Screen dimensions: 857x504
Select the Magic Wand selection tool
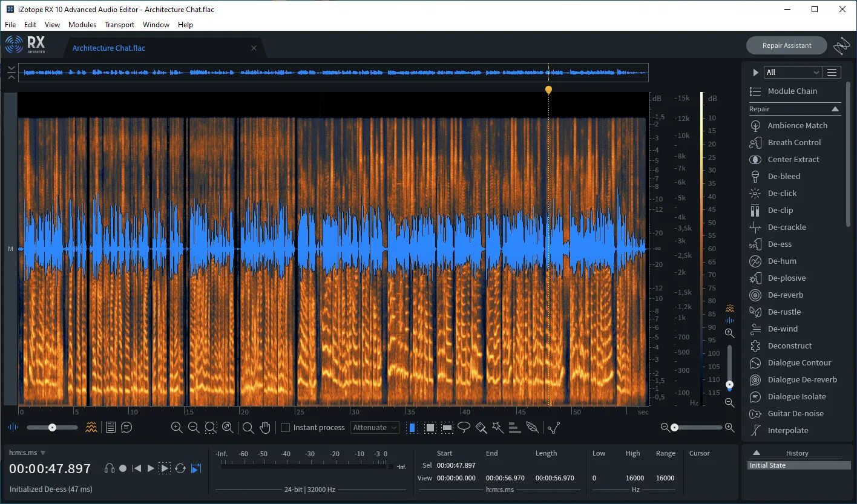tap(497, 427)
